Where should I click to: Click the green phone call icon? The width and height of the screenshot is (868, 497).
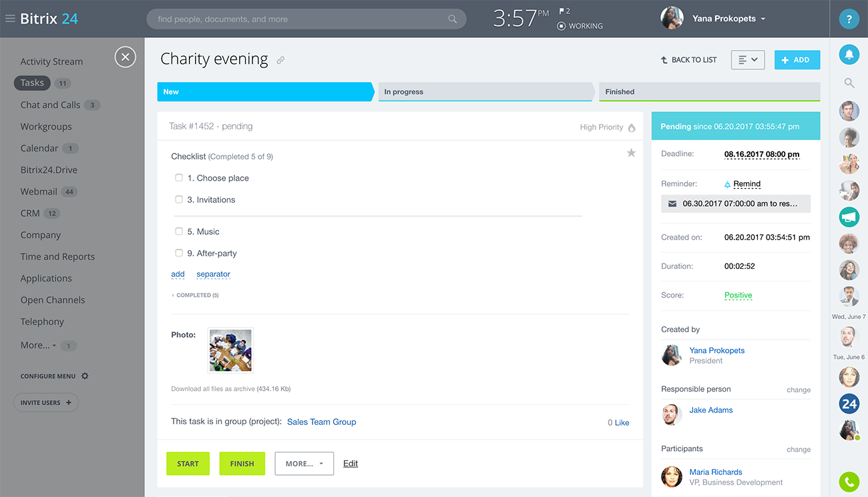[849, 482]
